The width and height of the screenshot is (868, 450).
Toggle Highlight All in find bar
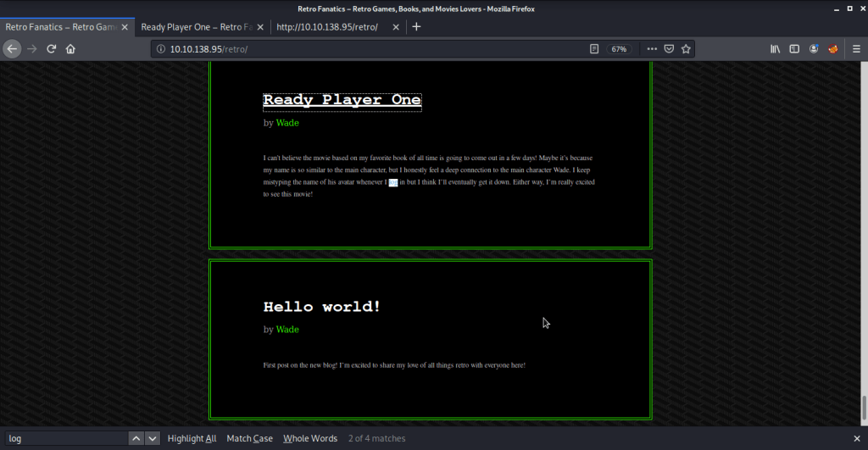tap(192, 438)
